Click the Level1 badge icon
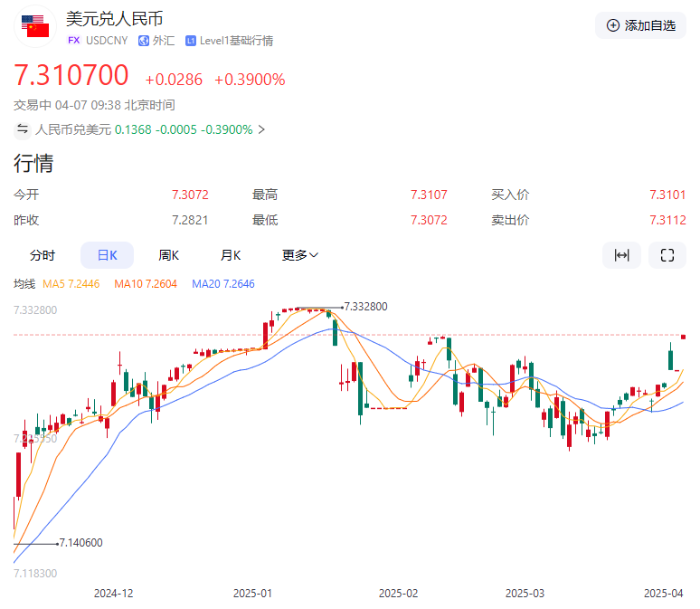Screen dimensions: 700x609 pyautogui.click(x=191, y=41)
